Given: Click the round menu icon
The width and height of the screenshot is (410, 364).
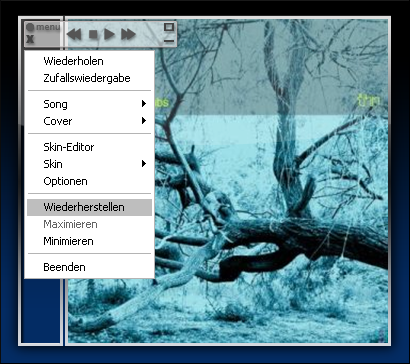Looking at the screenshot, I should (x=30, y=27).
